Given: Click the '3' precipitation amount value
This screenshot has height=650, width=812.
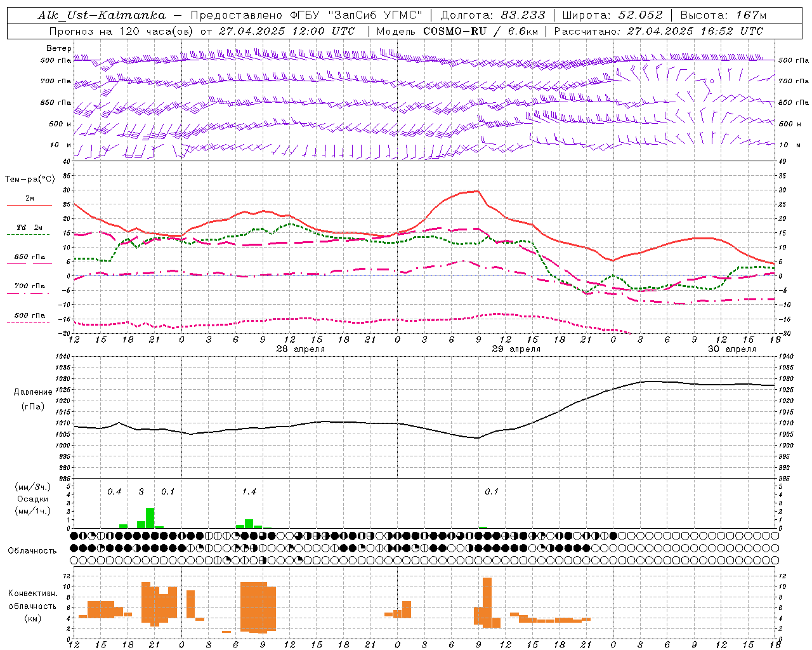Looking at the screenshot, I should pos(141,491).
